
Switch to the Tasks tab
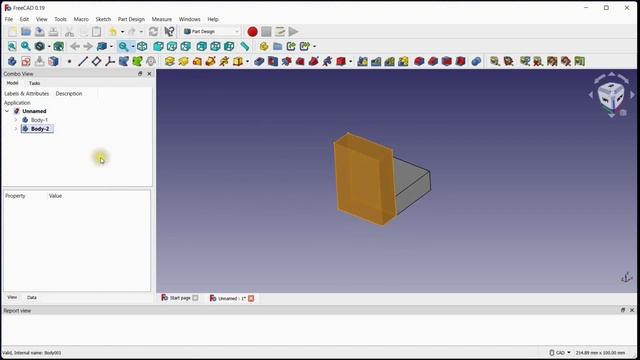(x=34, y=83)
